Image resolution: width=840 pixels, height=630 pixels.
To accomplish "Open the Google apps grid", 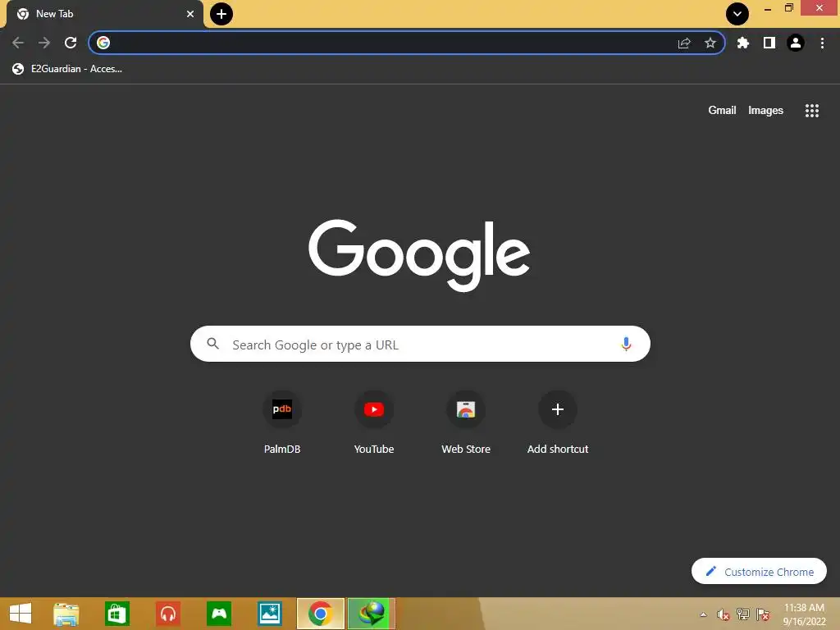I will [812, 111].
